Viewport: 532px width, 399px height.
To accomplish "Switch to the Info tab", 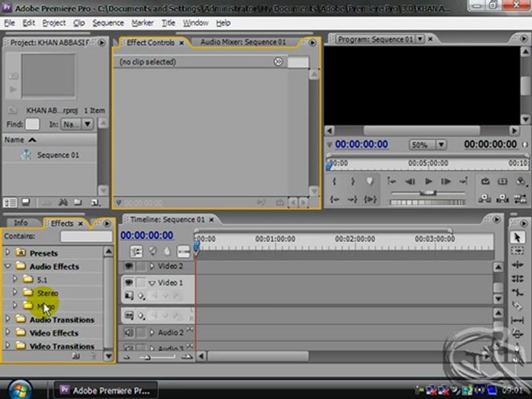I will [21, 223].
